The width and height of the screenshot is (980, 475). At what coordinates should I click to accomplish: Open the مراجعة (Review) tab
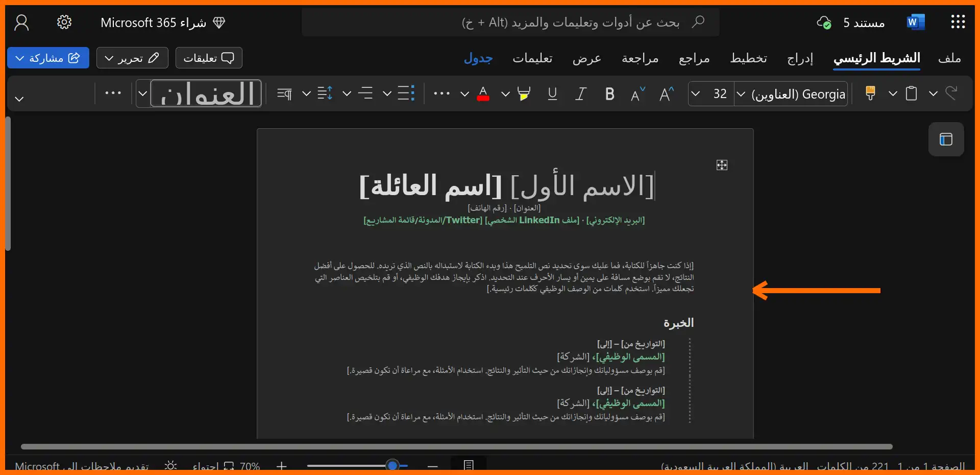click(640, 58)
